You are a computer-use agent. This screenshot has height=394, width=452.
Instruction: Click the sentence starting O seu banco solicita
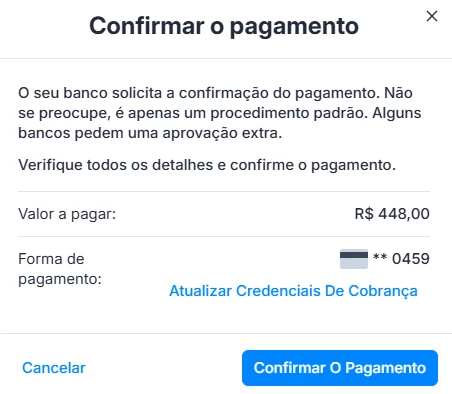click(199, 93)
